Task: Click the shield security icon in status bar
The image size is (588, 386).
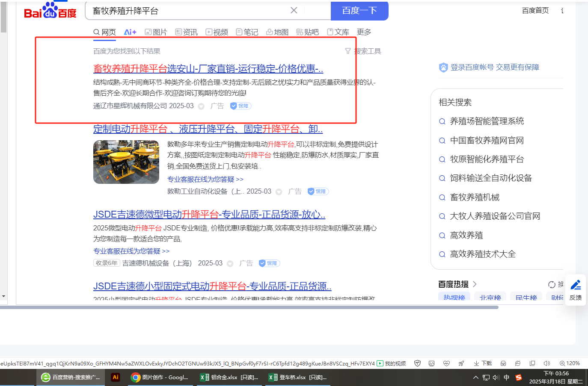Action: point(417,363)
